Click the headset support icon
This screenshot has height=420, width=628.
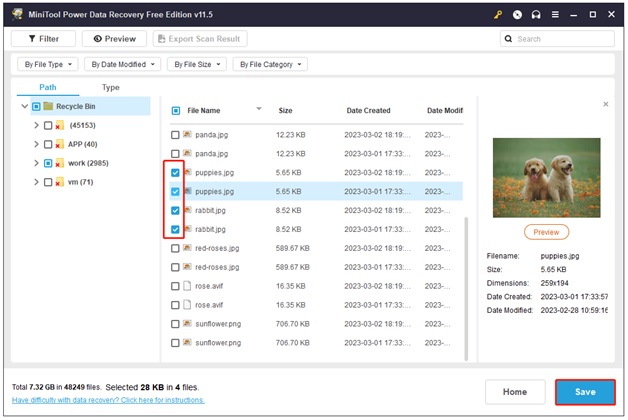coord(536,14)
